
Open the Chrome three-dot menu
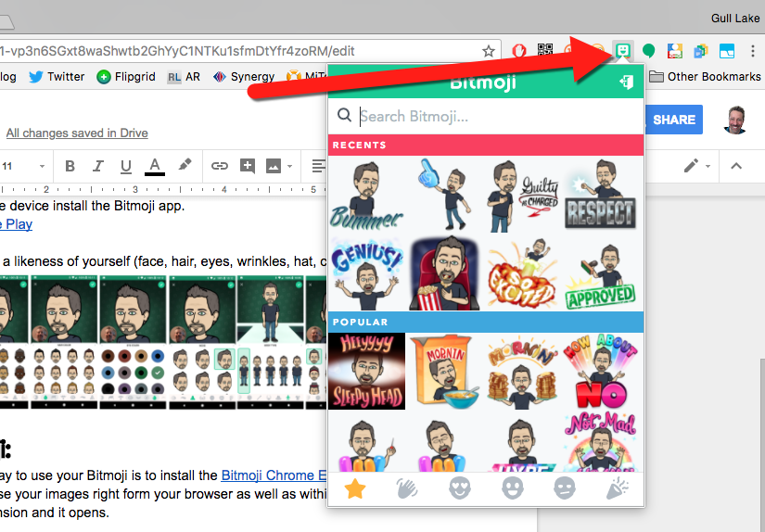[753, 51]
